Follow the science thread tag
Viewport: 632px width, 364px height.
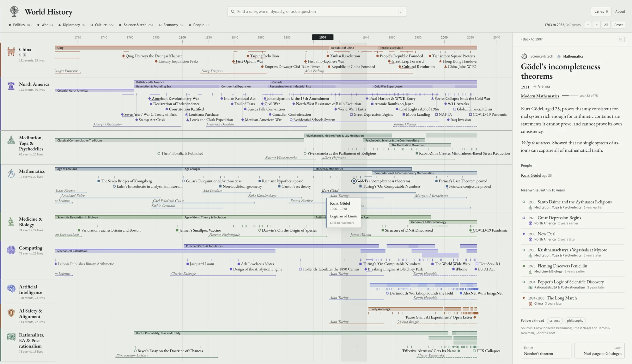click(x=555, y=321)
